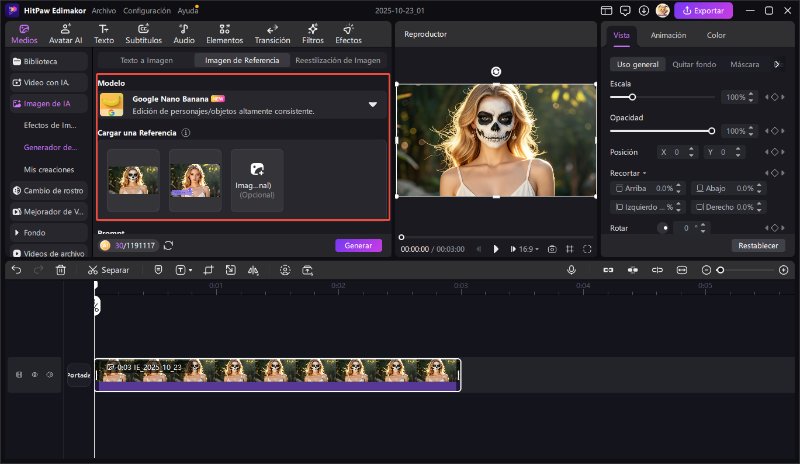The width and height of the screenshot is (800, 464).
Task: Click the undo arrow icon
Action: coord(16,270)
